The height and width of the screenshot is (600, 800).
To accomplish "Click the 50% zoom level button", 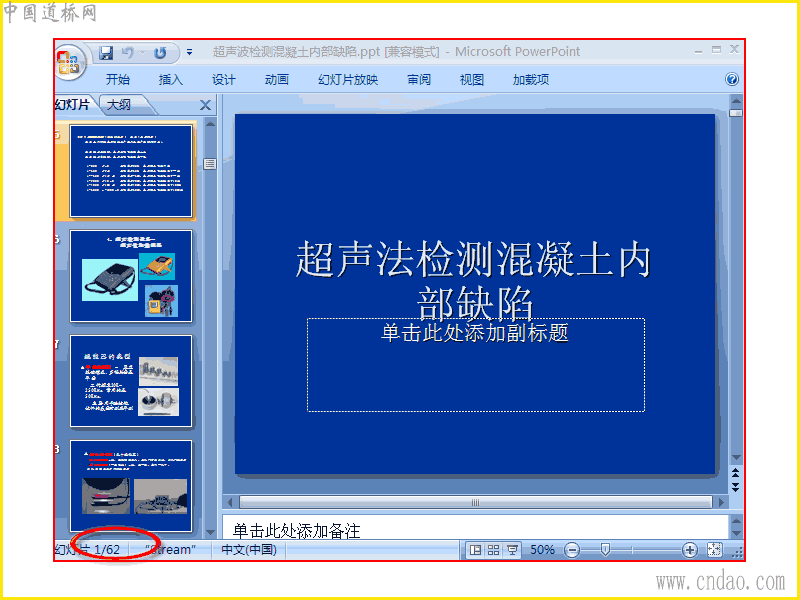I will 542,549.
